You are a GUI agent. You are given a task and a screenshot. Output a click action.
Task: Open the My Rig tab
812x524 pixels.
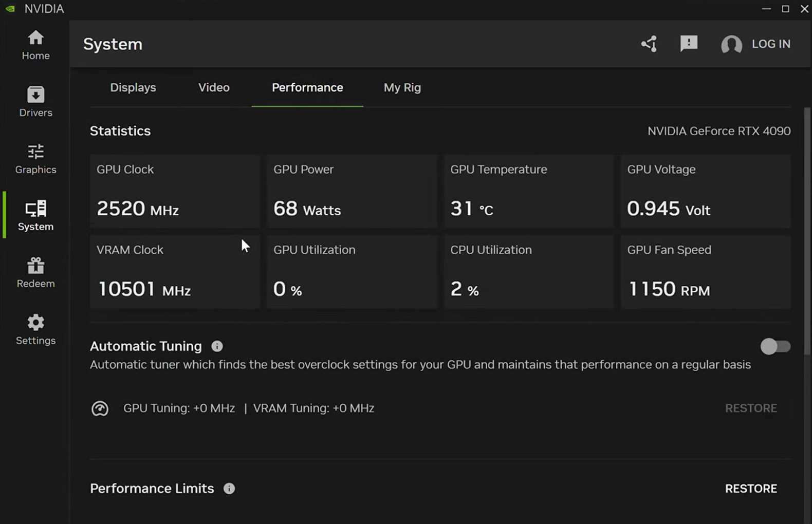click(402, 87)
